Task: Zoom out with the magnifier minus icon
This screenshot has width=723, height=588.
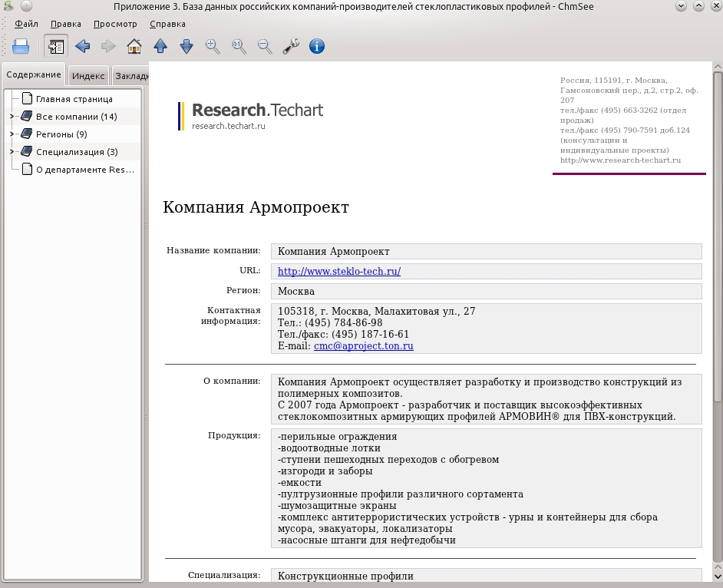Action: pos(265,46)
